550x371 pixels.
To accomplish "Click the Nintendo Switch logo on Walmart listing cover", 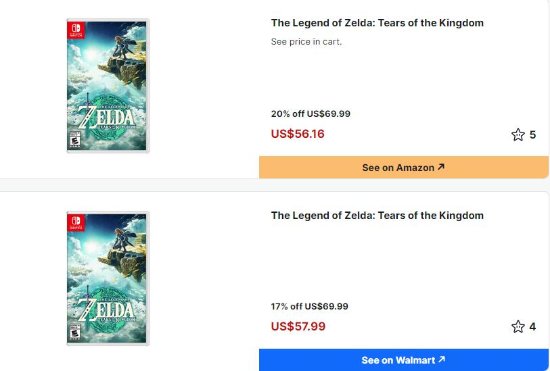I will coord(76,223).
